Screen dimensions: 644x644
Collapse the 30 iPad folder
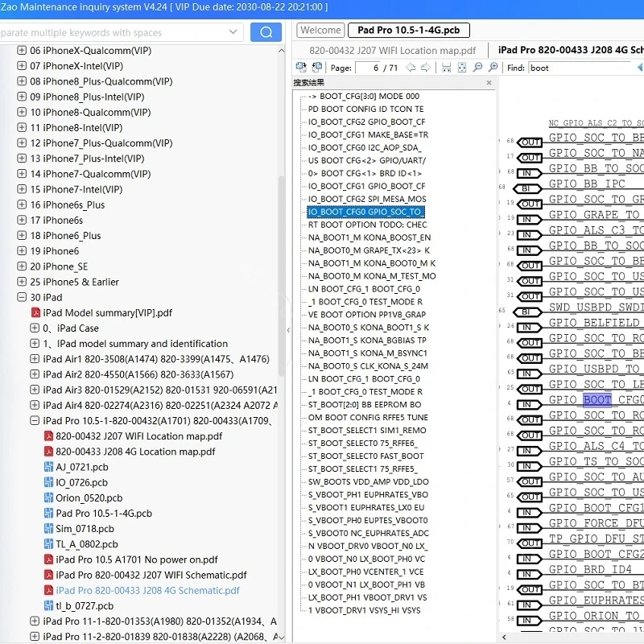pyautogui.click(x=22, y=297)
